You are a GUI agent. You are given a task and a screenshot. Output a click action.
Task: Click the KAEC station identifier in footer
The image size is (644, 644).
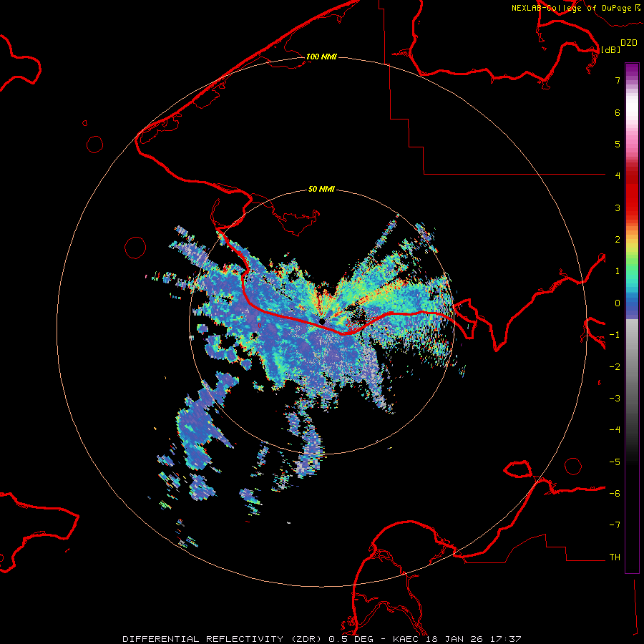click(x=406, y=639)
